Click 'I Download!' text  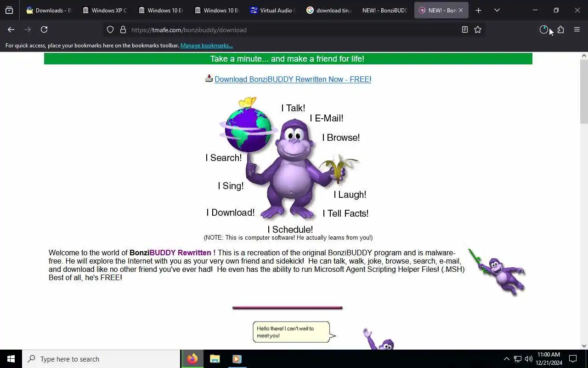(x=231, y=213)
